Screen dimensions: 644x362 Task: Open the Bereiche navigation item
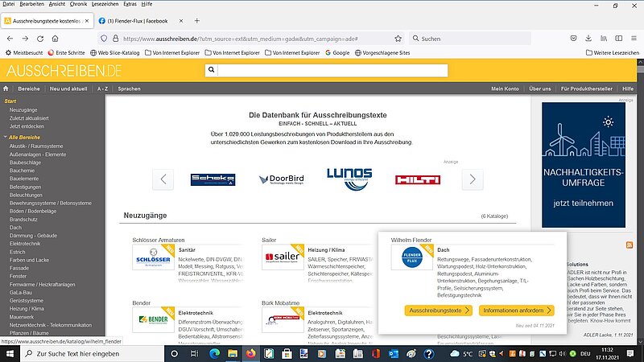pyautogui.click(x=29, y=88)
